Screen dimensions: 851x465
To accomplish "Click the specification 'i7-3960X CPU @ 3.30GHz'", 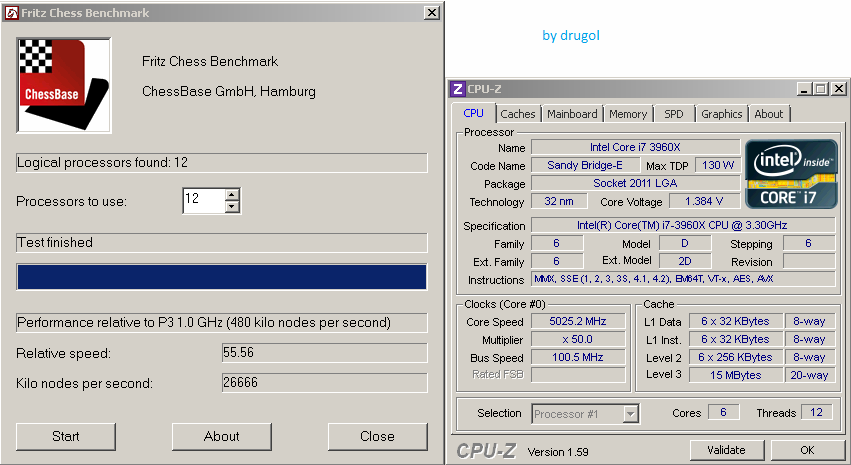I will tap(682, 225).
